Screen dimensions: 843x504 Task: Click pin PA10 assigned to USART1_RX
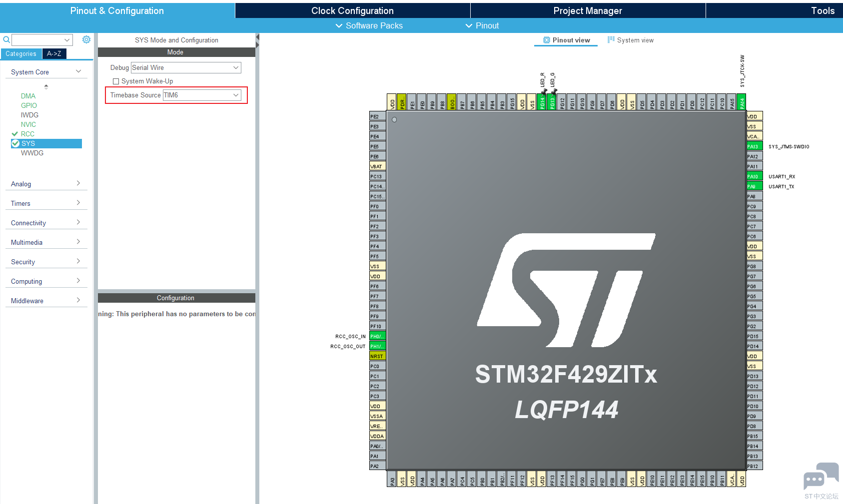755,176
